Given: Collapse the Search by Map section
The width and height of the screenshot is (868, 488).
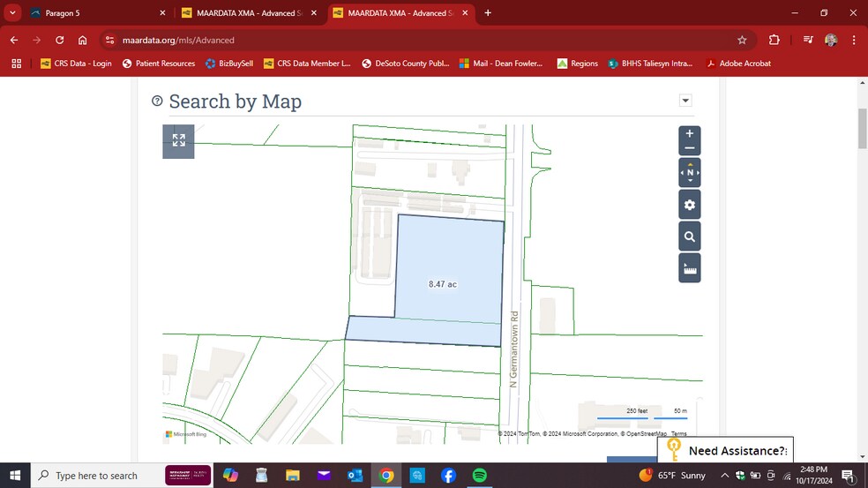Looking at the screenshot, I should click(x=685, y=101).
